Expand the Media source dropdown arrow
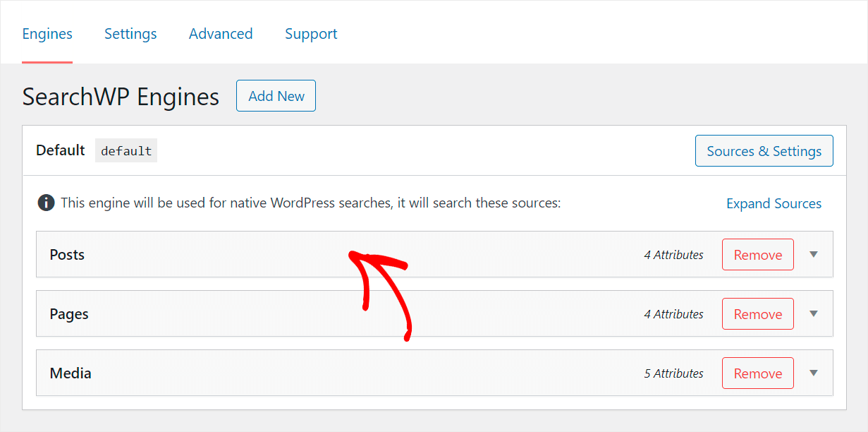The image size is (868, 432). point(814,373)
